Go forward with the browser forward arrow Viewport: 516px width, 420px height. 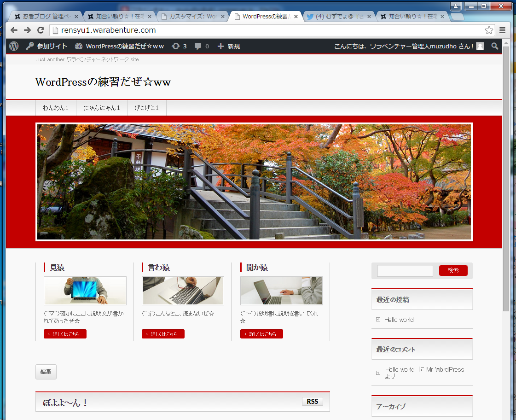pos(27,30)
